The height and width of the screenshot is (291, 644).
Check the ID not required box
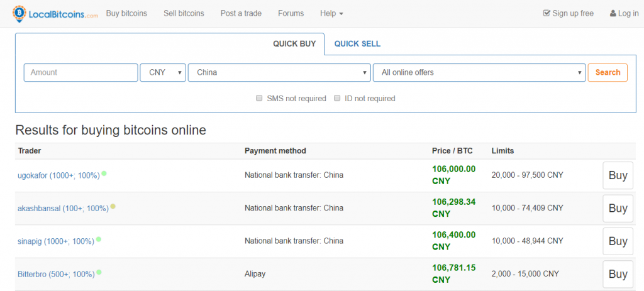pyautogui.click(x=337, y=99)
